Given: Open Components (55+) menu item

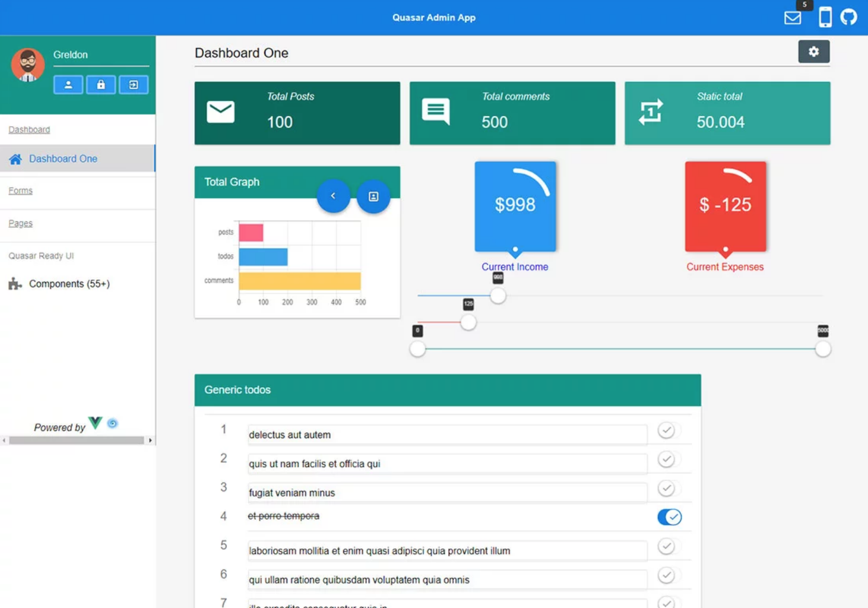Looking at the screenshot, I should pos(69,284).
